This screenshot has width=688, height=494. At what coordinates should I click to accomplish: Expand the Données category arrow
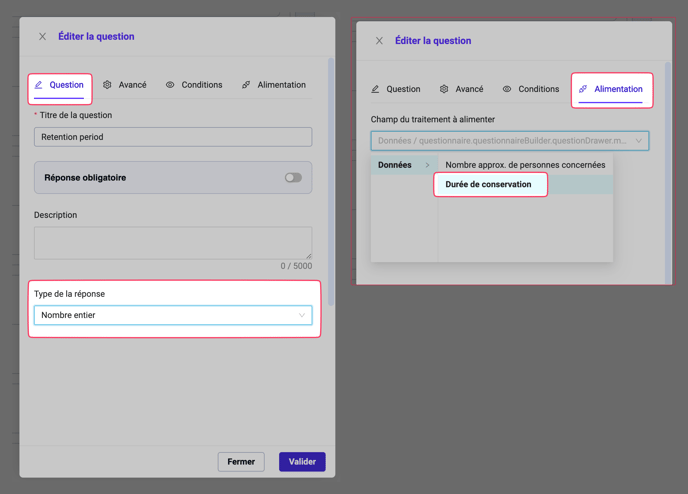pos(427,165)
